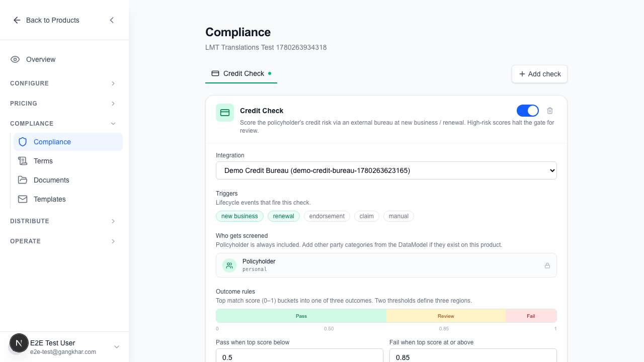Click the Pass region of outcome bar

(x=301, y=316)
